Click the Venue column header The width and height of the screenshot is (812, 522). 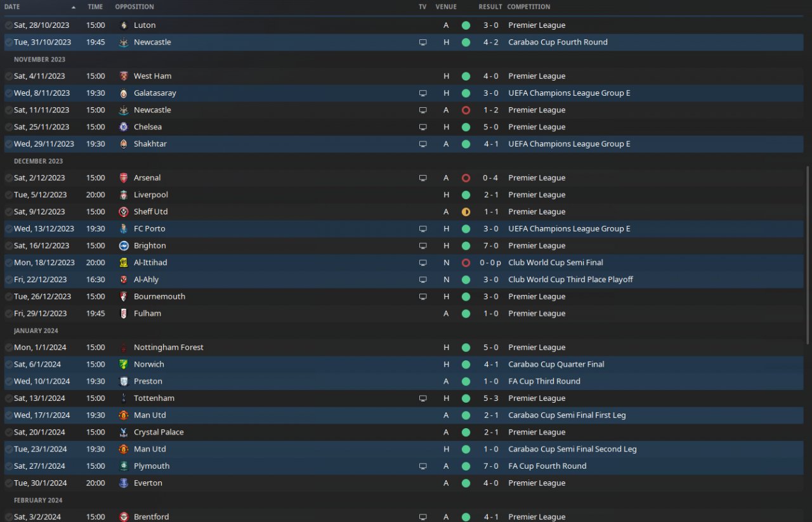[x=446, y=7]
